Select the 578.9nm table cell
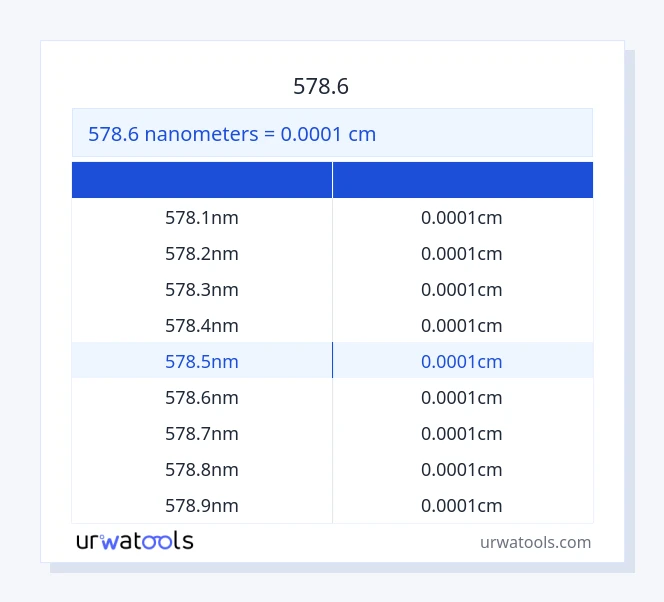664x602 pixels. coord(202,505)
